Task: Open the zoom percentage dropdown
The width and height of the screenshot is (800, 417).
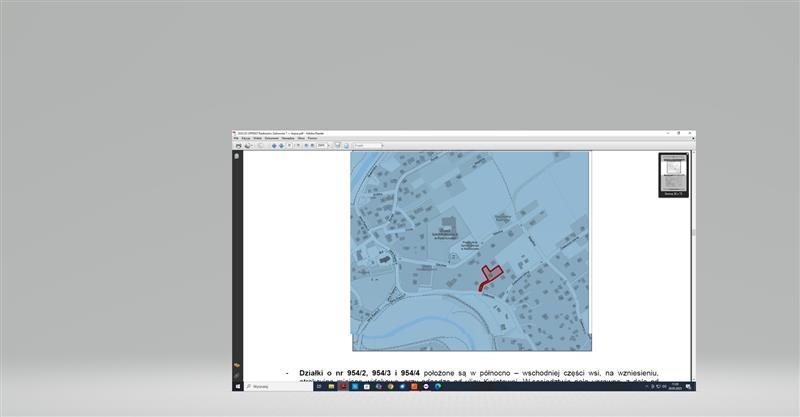Action: tap(329, 145)
